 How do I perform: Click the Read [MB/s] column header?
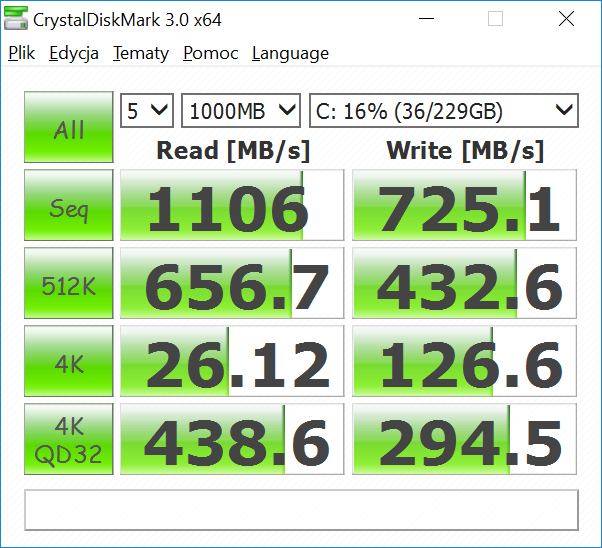(233, 151)
